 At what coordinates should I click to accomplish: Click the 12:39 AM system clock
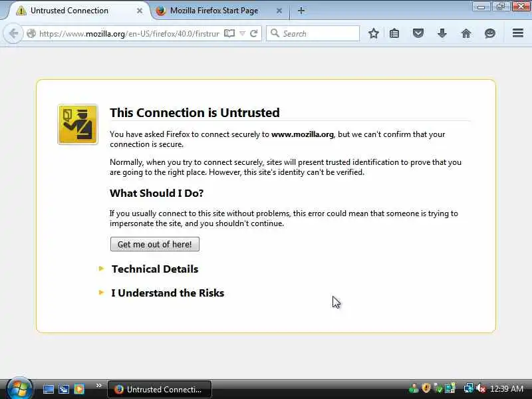(x=507, y=388)
